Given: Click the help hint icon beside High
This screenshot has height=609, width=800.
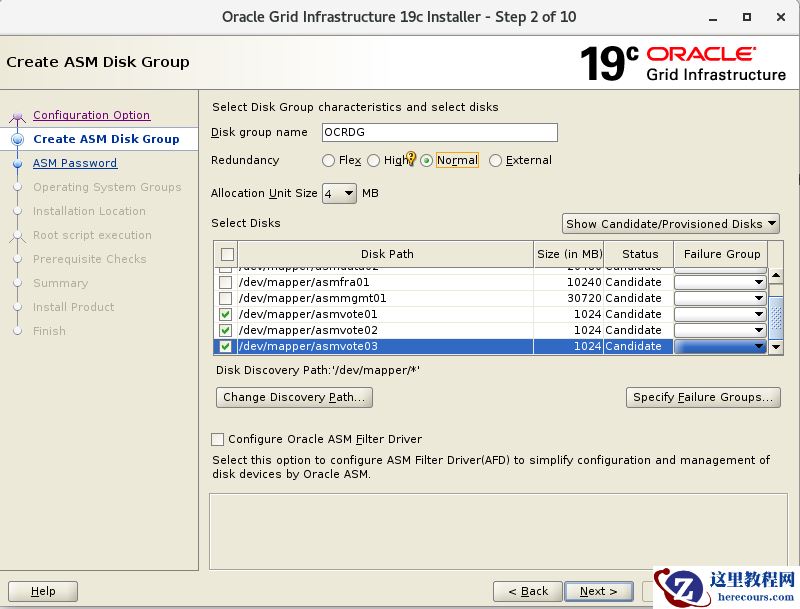Looking at the screenshot, I should click(x=411, y=159).
